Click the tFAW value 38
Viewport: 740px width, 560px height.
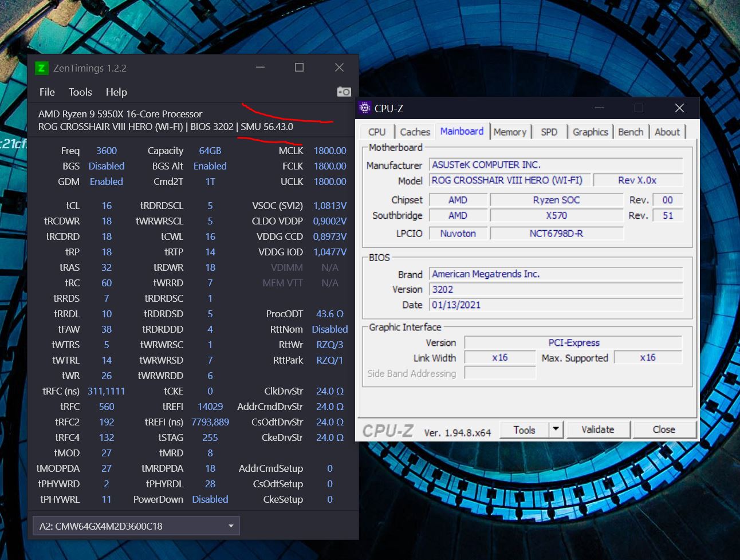tap(107, 329)
